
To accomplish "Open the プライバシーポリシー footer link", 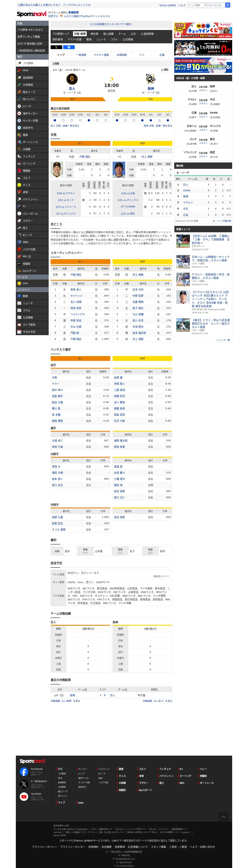I will pos(44,847).
